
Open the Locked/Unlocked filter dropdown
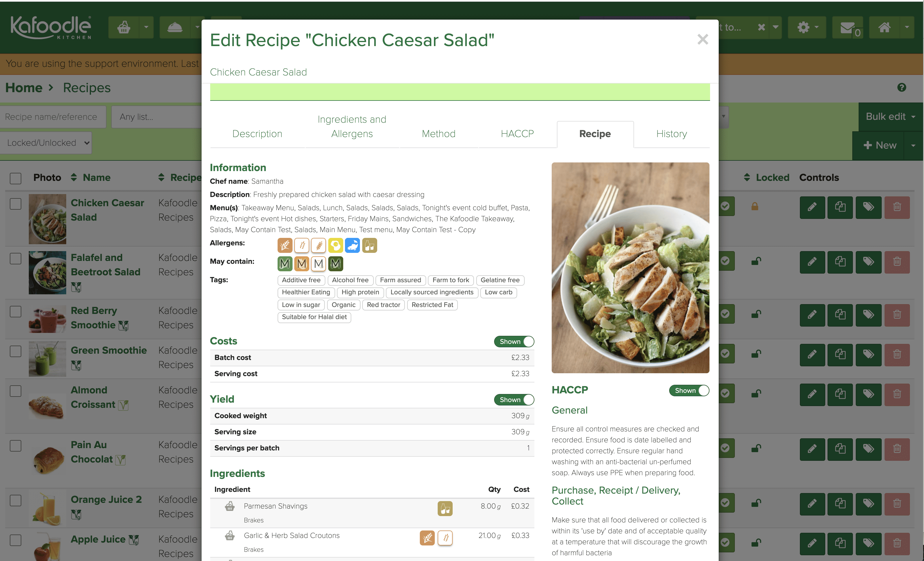(46, 143)
